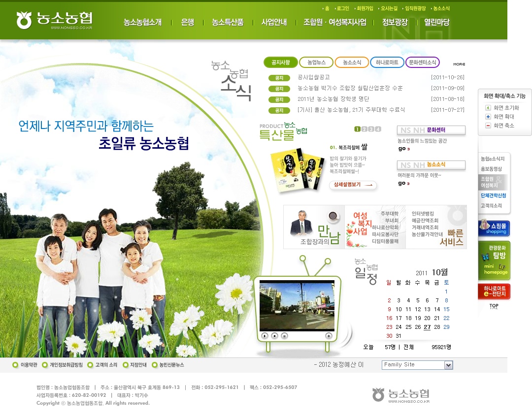532x419 pixels.
Task: Open the 열린마당 main menu
Action: coord(436,22)
